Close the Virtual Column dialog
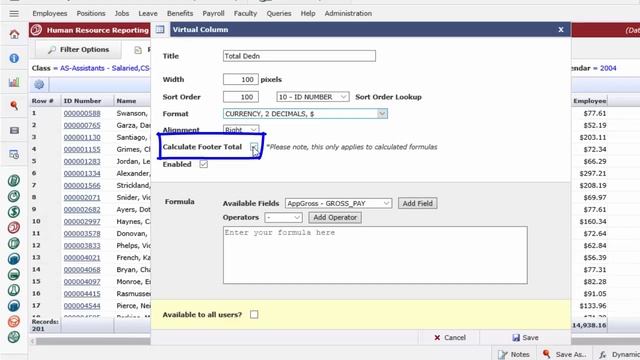The image size is (640, 360). [561, 30]
